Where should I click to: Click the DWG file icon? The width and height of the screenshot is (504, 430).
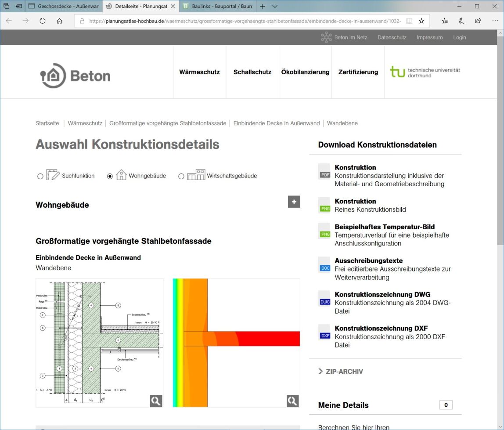pyautogui.click(x=324, y=299)
